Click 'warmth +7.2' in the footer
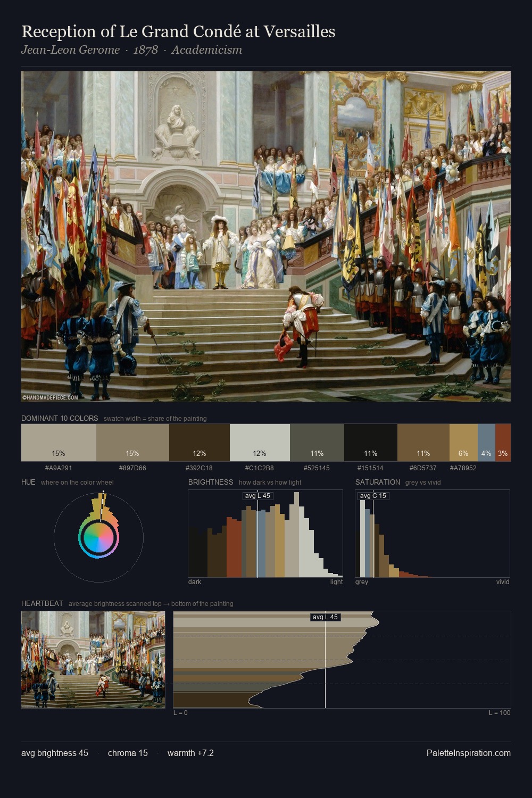 pos(190,753)
